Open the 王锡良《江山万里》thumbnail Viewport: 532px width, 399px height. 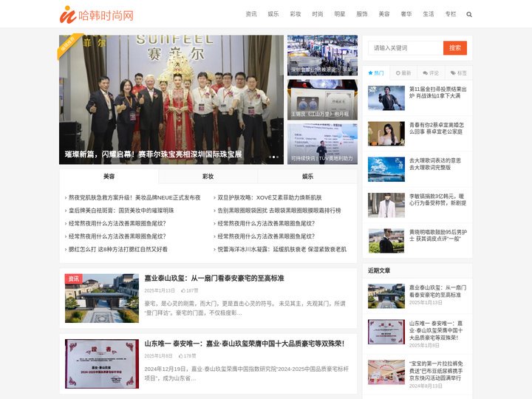click(322, 100)
